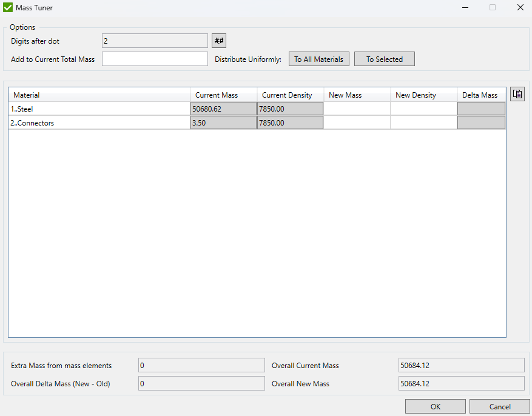Click the Material column header

click(99, 95)
